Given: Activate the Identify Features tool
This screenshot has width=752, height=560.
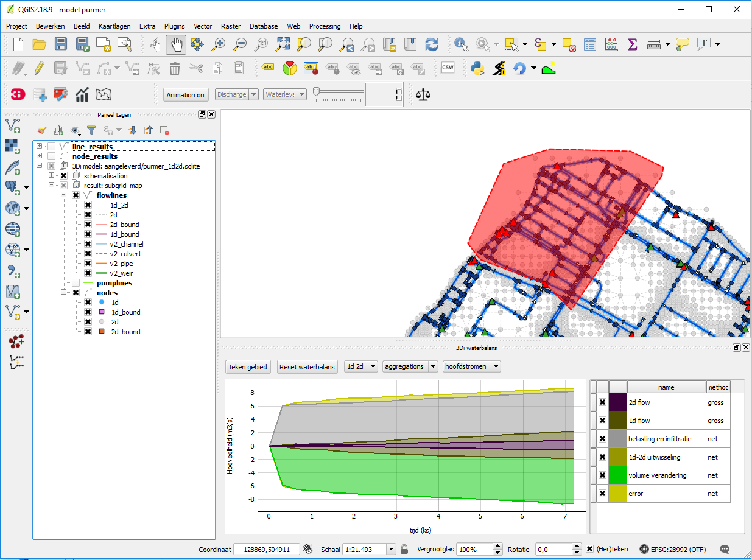Looking at the screenshot, I should [461, 44].
